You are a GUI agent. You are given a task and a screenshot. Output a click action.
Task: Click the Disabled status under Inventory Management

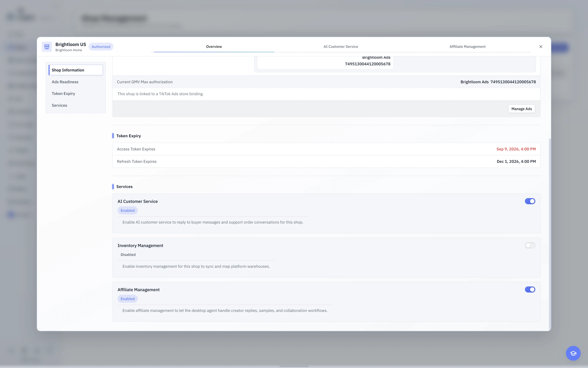(x=128, y=255)
